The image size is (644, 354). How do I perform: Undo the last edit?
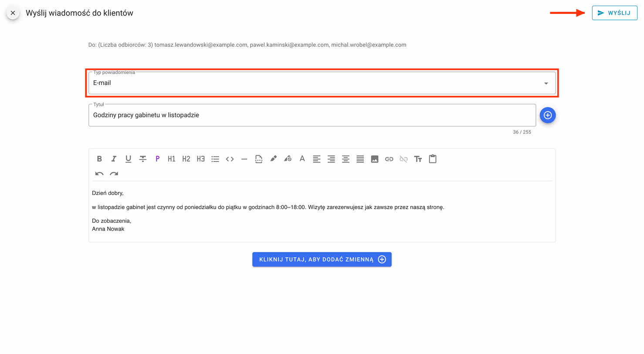[x=99, y=174]
